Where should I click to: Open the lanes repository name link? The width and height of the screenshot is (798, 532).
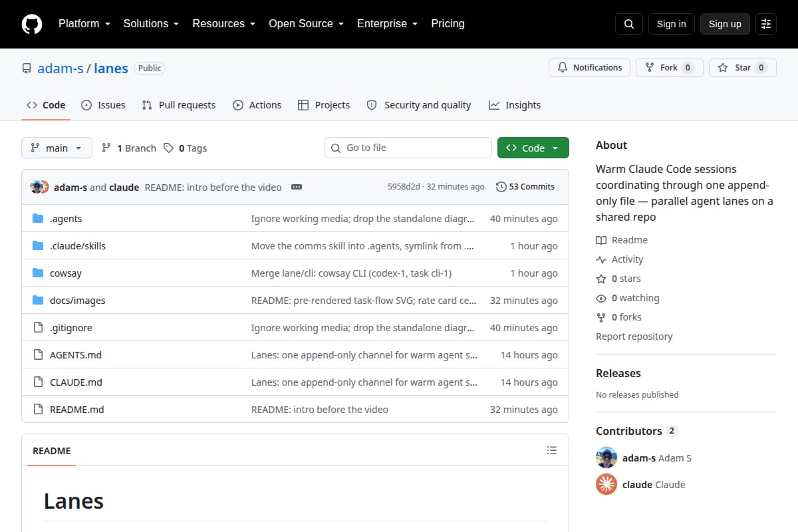(111, 68)
